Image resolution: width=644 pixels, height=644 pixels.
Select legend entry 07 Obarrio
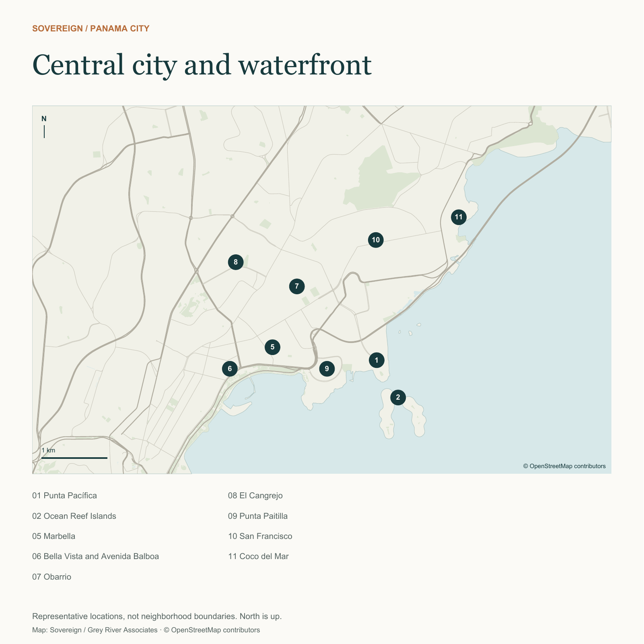coord(51,577)
